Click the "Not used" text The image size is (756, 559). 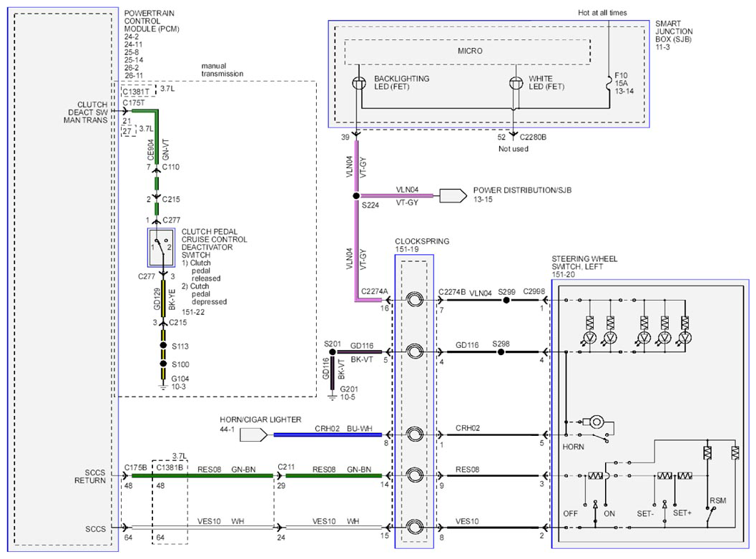tap(513, 149)
